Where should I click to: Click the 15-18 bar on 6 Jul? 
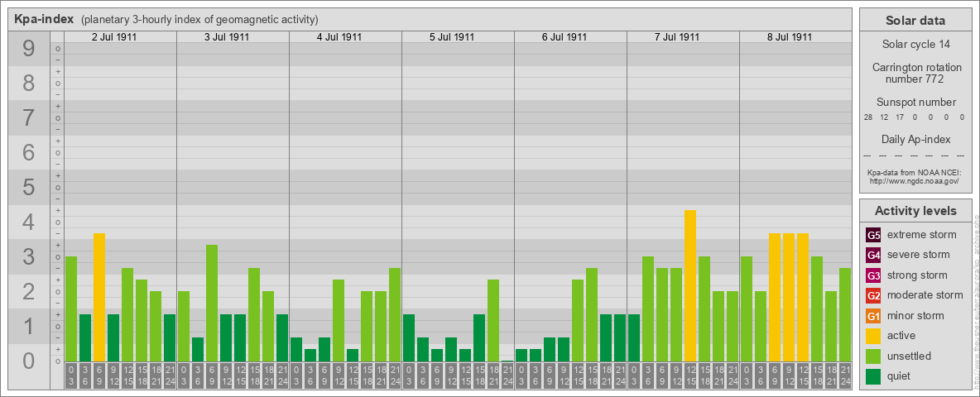(591, 314)
